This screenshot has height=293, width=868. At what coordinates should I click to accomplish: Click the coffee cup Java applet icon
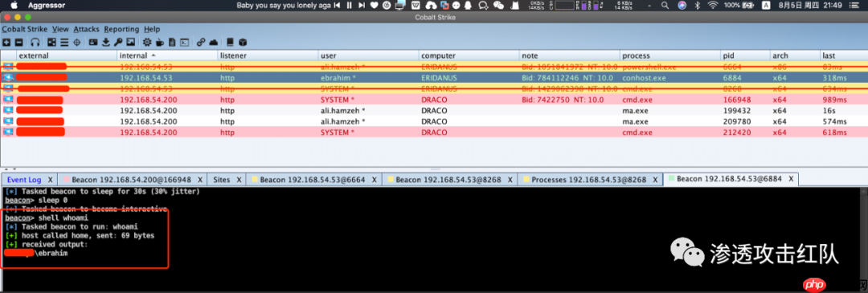click(x=159, y=42)
